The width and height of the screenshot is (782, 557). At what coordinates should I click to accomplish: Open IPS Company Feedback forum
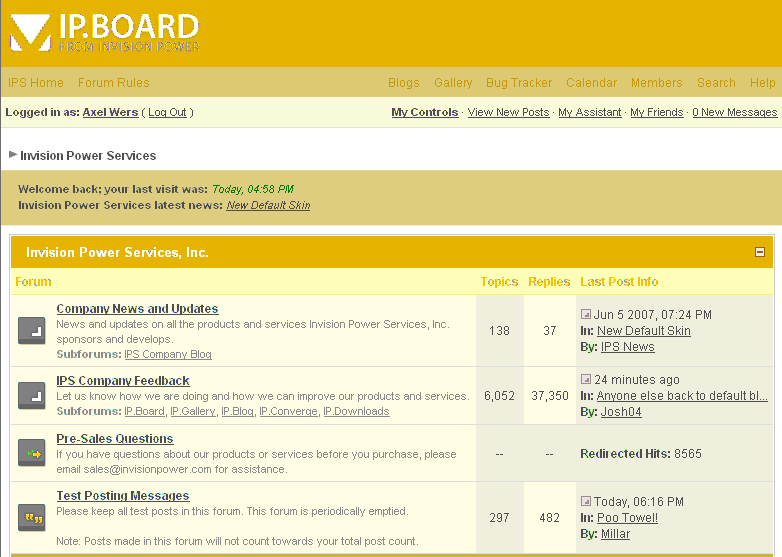click(123, 380)
